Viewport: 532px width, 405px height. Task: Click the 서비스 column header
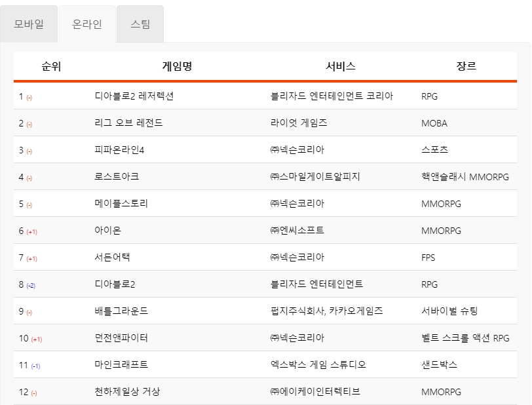click(x=341, y=66)
